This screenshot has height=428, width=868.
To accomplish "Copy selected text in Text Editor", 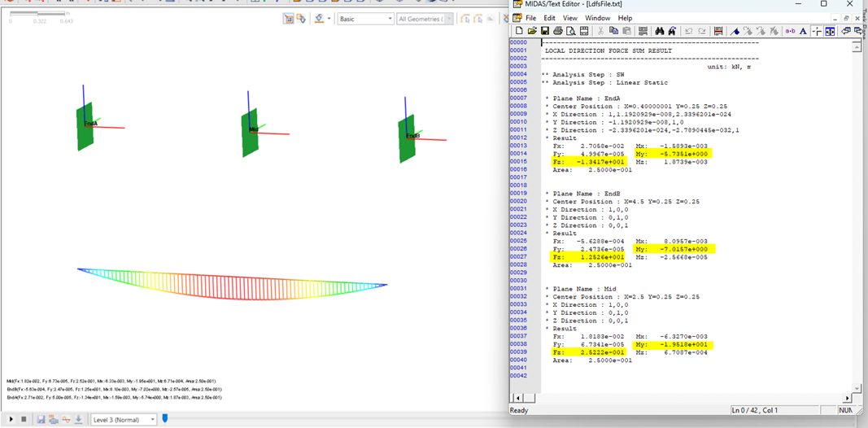I will click(x=613, y=31).
